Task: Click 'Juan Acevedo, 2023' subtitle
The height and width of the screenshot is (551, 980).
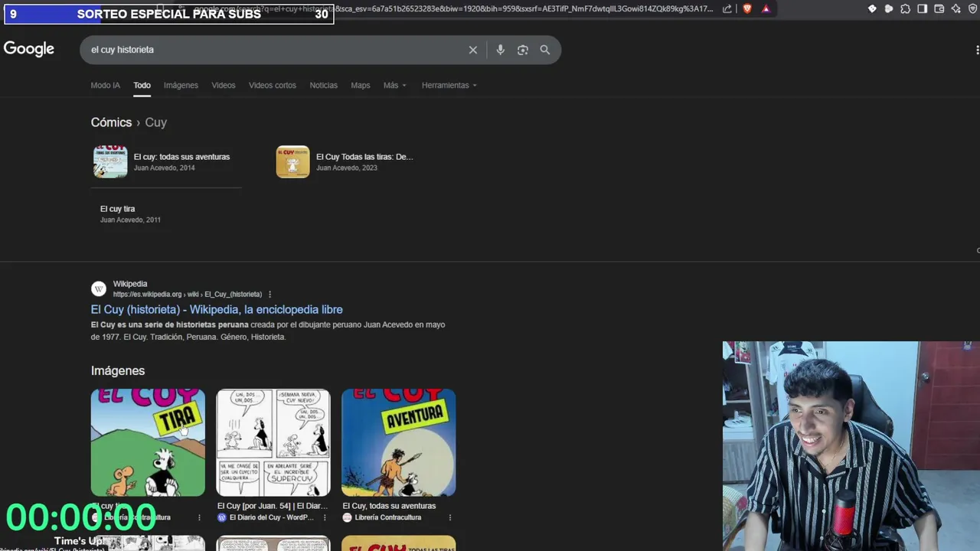Action: coord(347,168)
